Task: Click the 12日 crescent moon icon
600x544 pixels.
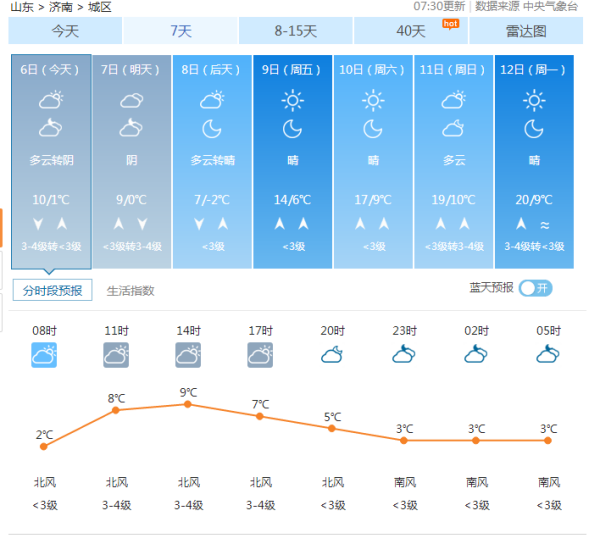Action: click(534, 129)
